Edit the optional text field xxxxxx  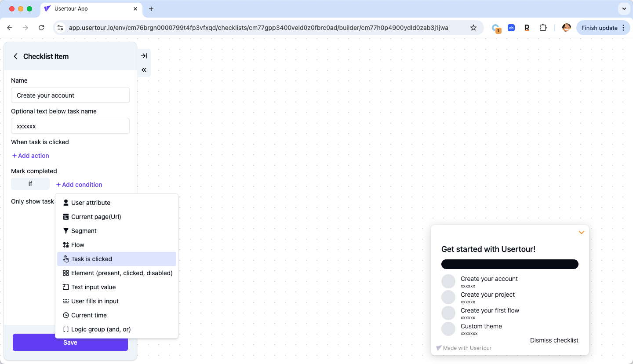tap(70, 126)
